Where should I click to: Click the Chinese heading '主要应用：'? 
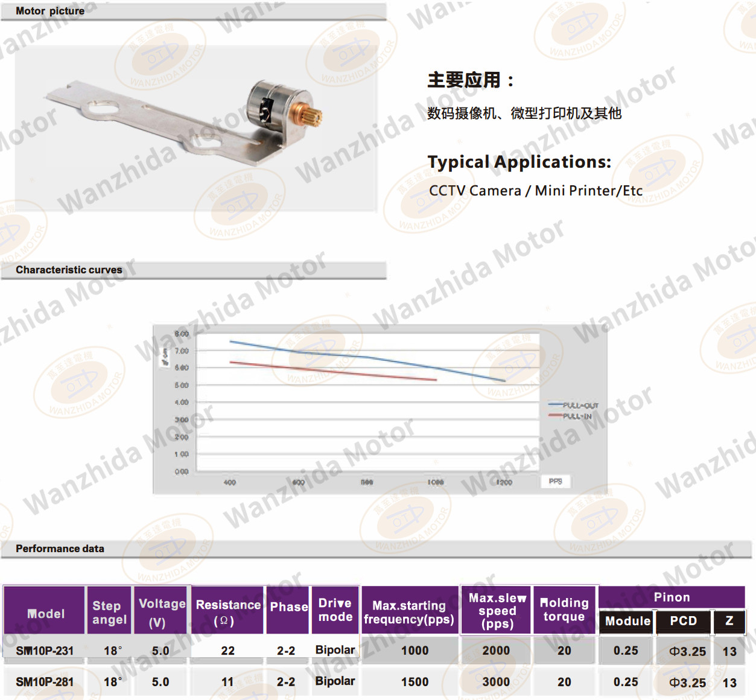(x=471, y=80)
